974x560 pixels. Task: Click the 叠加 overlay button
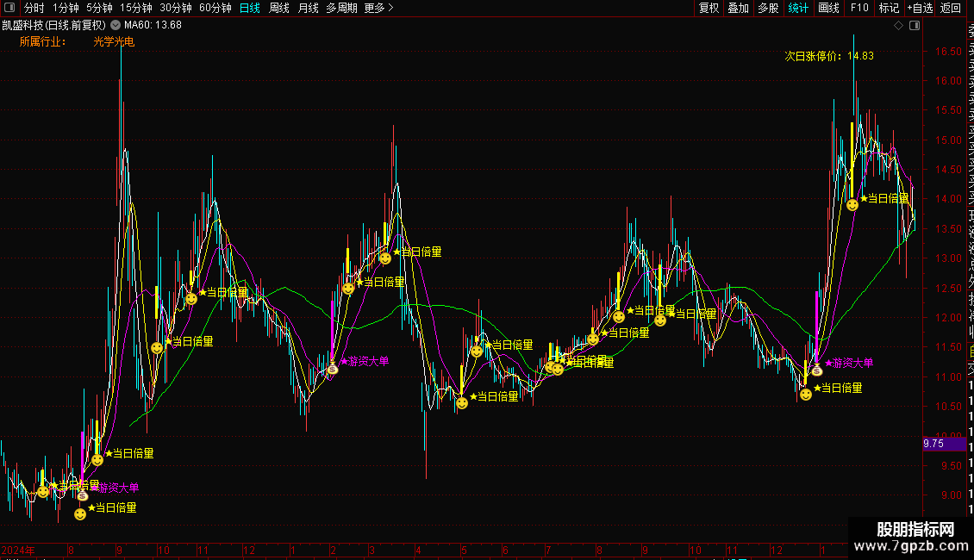pyautogui.click(x=738, y=8)
